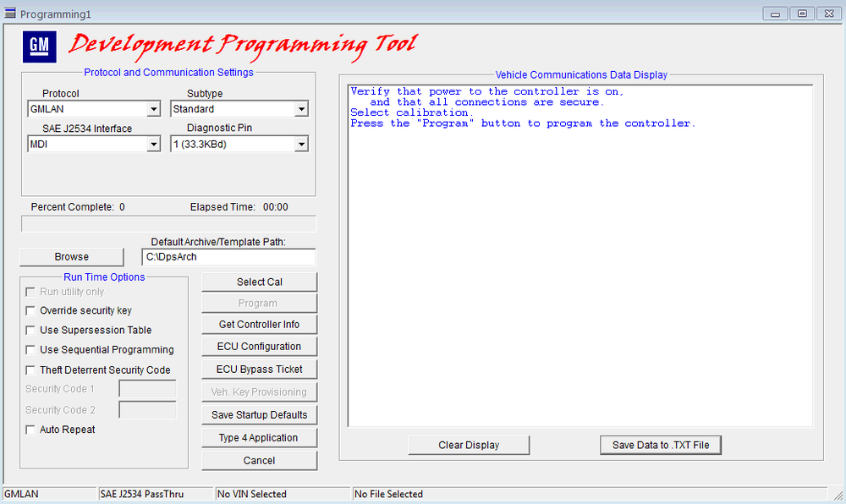Enable Theft Deterrent Security Code
This screenshot has width=846, height=504.
click(31, 370)
